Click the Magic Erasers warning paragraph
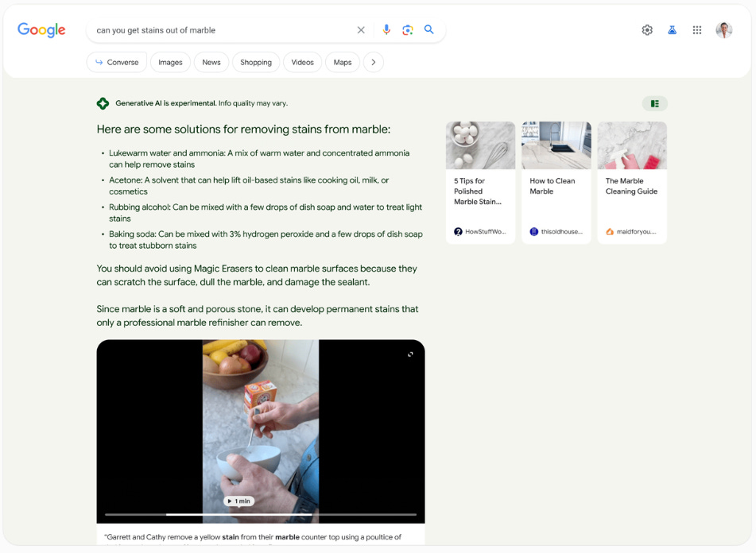Image resolution: width=756 pixels, height=553 pixels. point(257,275)
